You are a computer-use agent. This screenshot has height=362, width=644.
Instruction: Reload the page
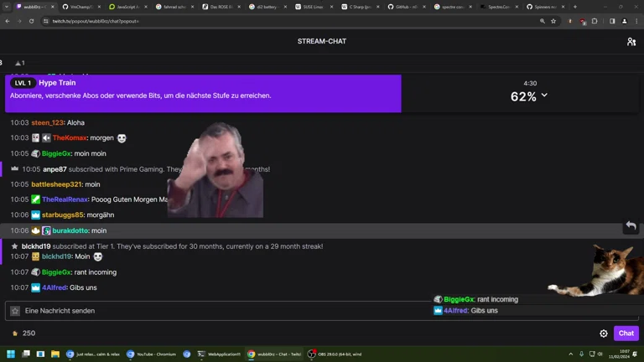pyautogui.click(x=31, y=21)
